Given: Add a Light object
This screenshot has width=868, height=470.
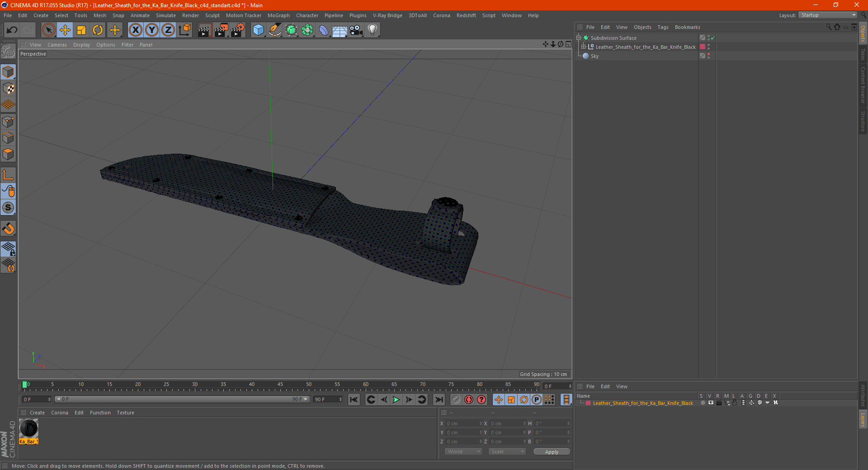Looking at the screenshot, I should pos(373,30).
